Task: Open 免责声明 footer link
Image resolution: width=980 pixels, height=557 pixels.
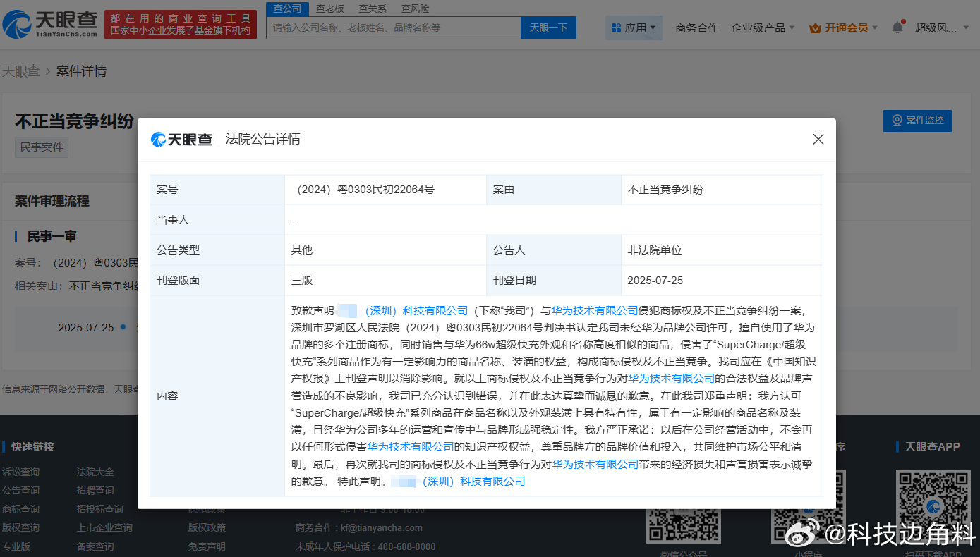Action: coord(207,546)
